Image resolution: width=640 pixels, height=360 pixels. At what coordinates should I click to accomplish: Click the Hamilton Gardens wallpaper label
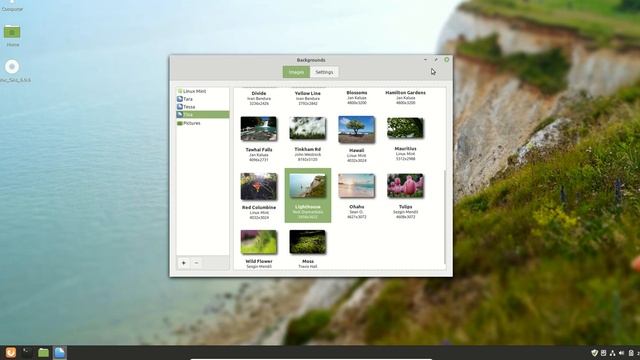point(405,93)
